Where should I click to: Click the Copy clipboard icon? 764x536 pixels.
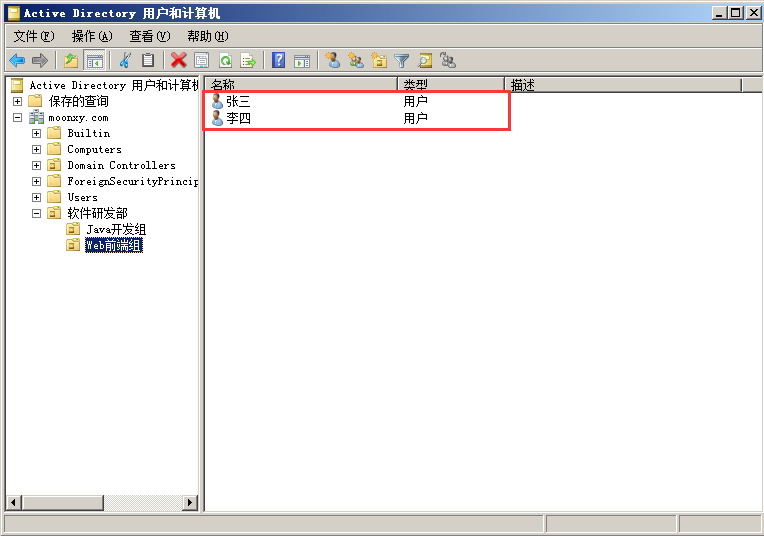click(148, 61)
